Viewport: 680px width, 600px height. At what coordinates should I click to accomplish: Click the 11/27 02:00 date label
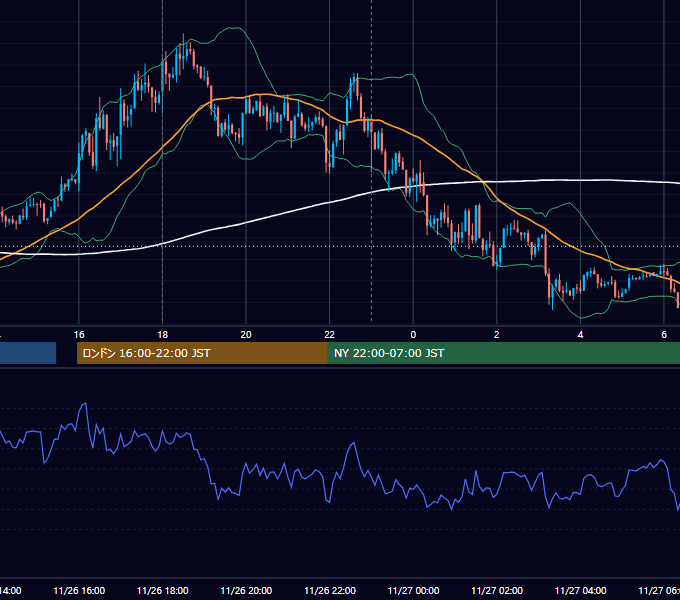pos(497,590)
